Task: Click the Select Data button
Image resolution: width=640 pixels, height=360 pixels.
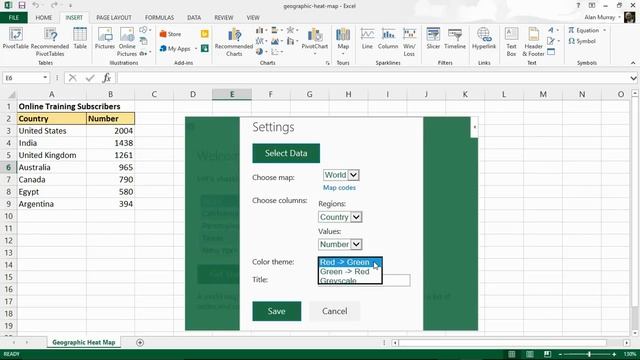Action: 286,153
